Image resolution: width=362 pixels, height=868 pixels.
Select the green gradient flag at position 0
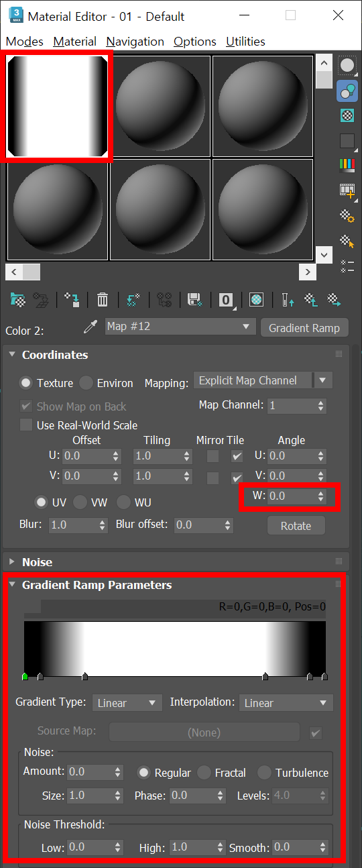coord(25,677)
